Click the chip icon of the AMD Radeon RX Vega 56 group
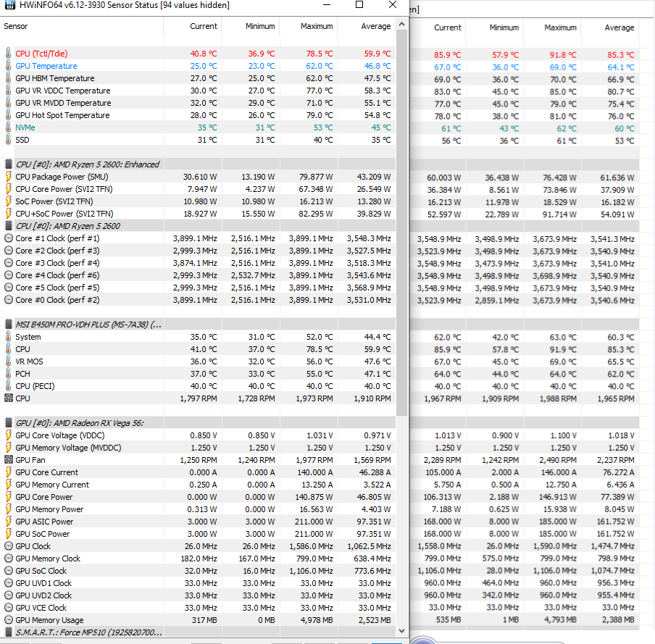Viewport: 655px width, 644px height. [x=8, y=423]
